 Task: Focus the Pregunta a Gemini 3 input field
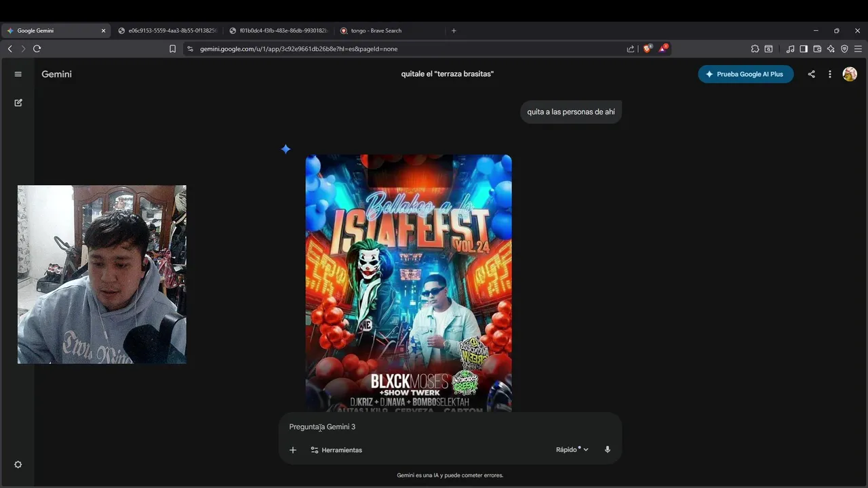tap(450, 427)
